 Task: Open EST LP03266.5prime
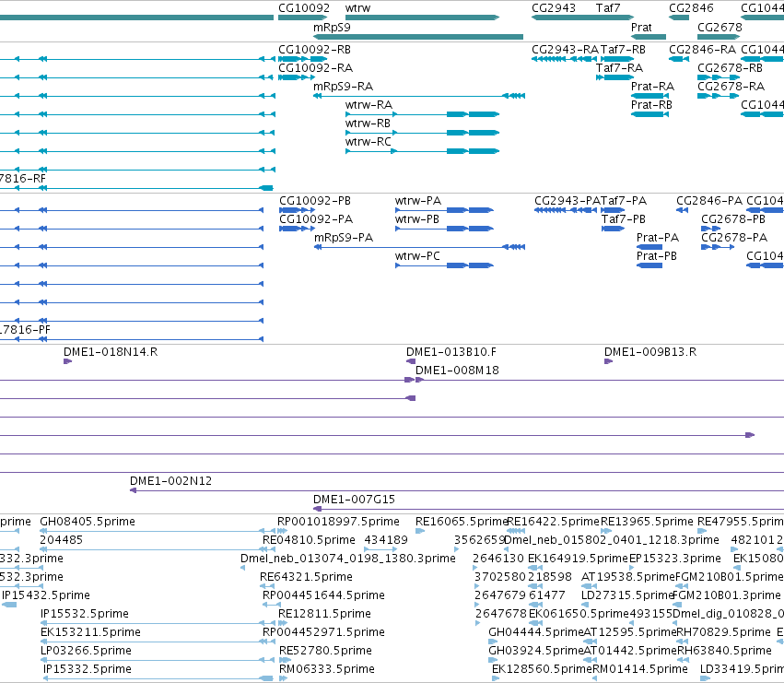tap(86, 651)
